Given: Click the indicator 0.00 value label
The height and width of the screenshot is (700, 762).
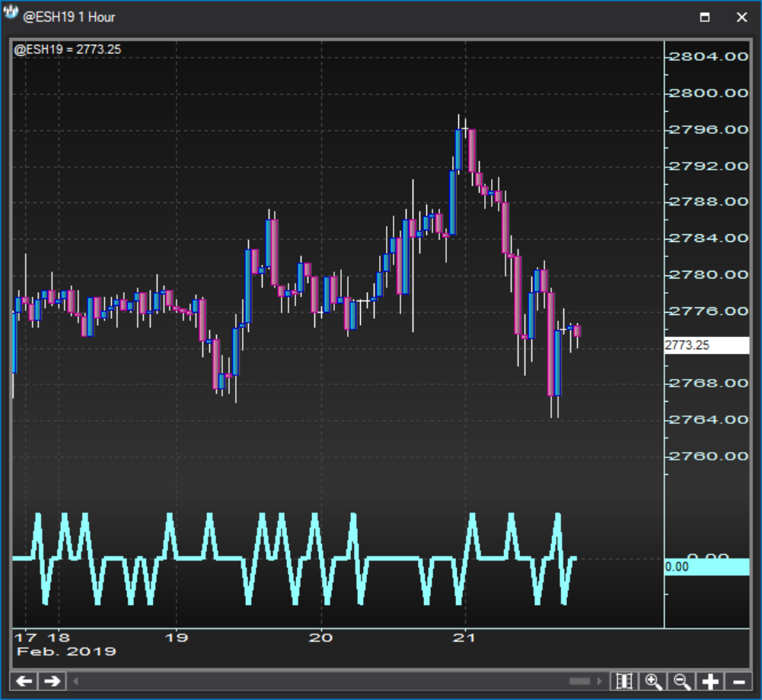Looking at the screenshot, I should point(706,567).
